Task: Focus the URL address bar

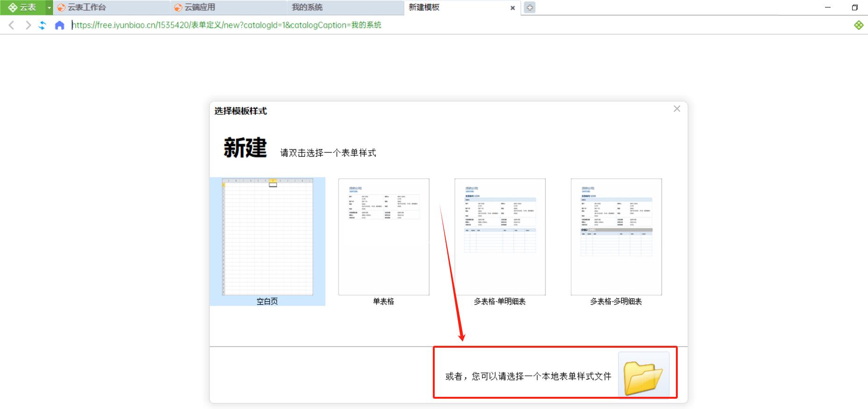Action: click(280, 25)
